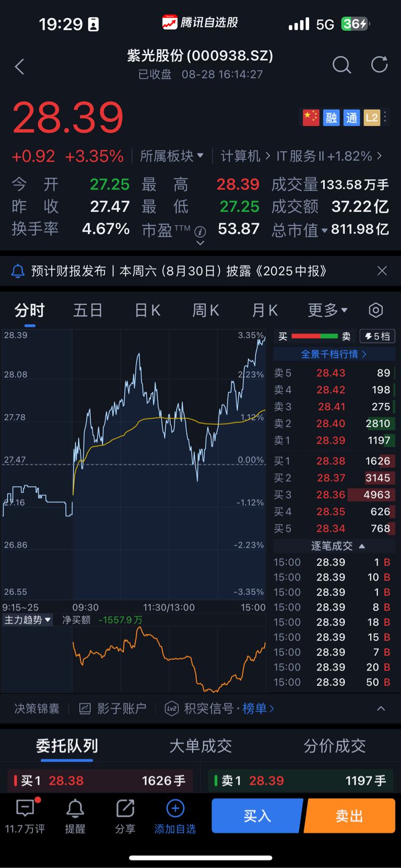This screenshot has width=401, height=868.
Task: Toggle the 5档 order book depth
Action: tap(378, 336)
